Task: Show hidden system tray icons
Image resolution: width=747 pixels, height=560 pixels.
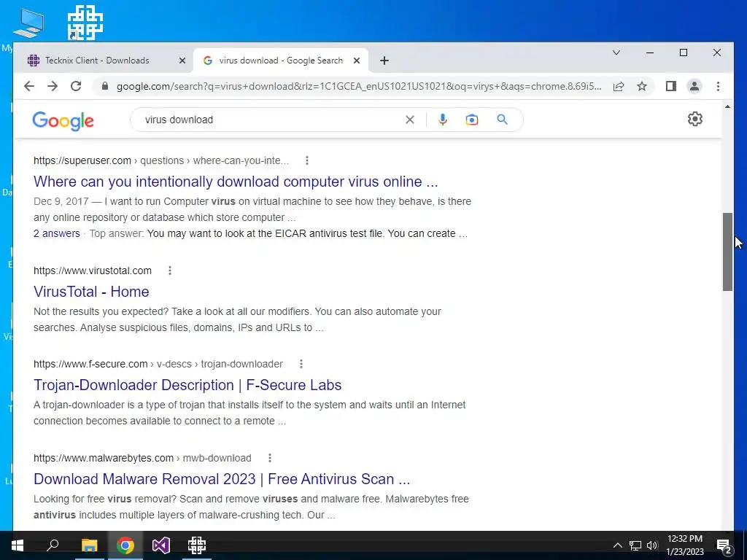Action: coord(617,545)
